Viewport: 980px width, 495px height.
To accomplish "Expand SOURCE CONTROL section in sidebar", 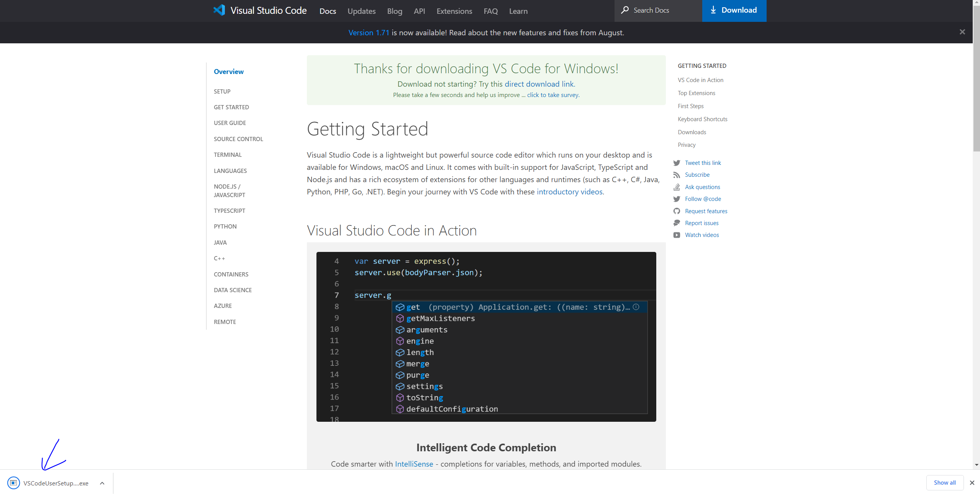I will pyautogui.click(x=238, y=139).
